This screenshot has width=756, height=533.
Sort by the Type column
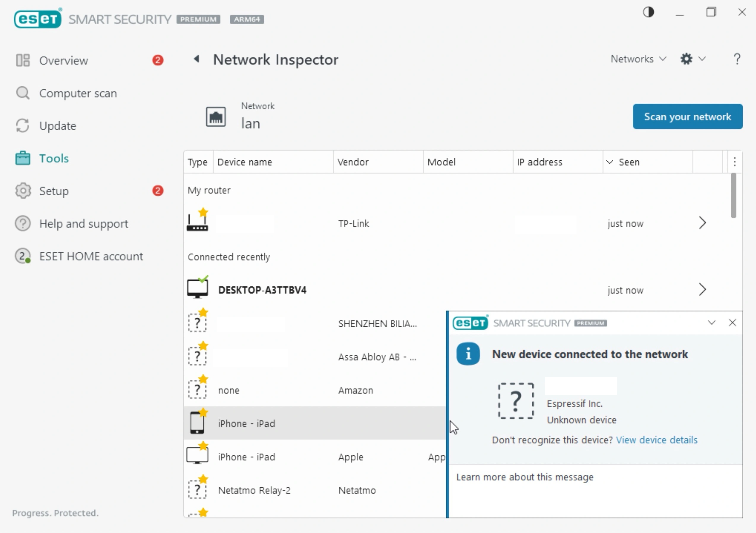point(198,162)
